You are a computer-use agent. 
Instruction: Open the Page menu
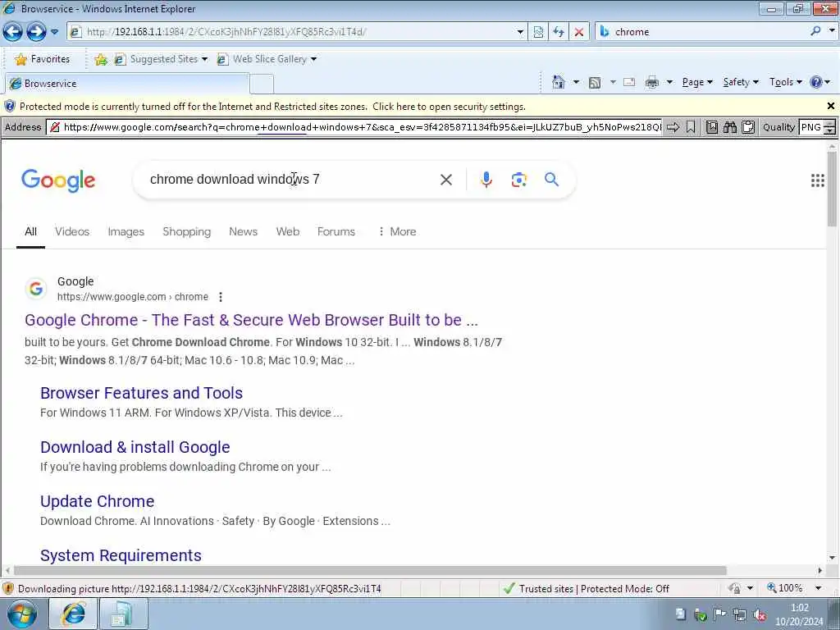point(697,82)
